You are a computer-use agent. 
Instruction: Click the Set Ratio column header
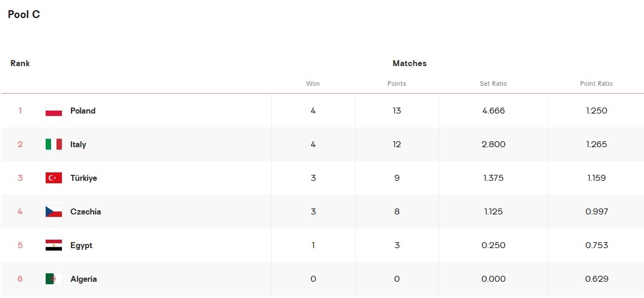click(x=493, y=84)
